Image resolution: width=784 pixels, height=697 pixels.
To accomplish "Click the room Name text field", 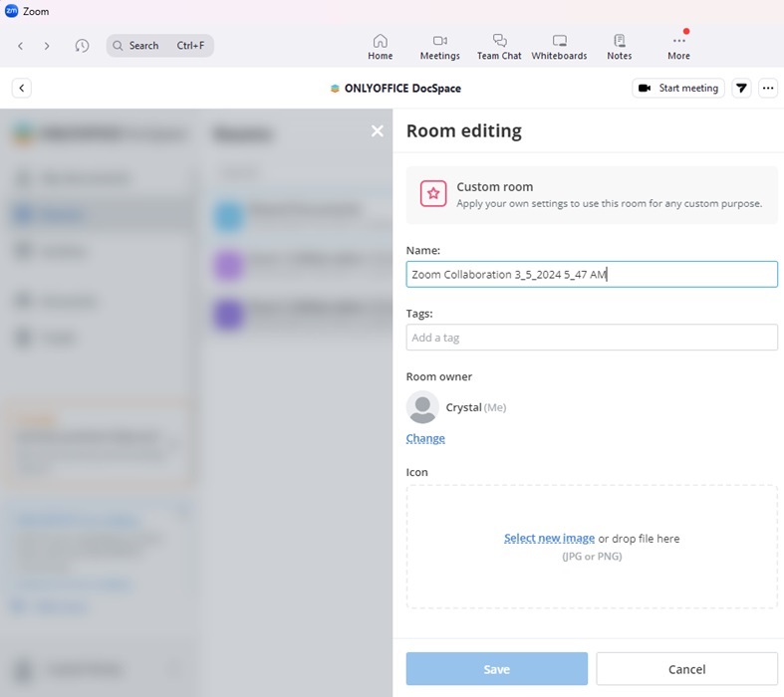I will tap(592, 275).
